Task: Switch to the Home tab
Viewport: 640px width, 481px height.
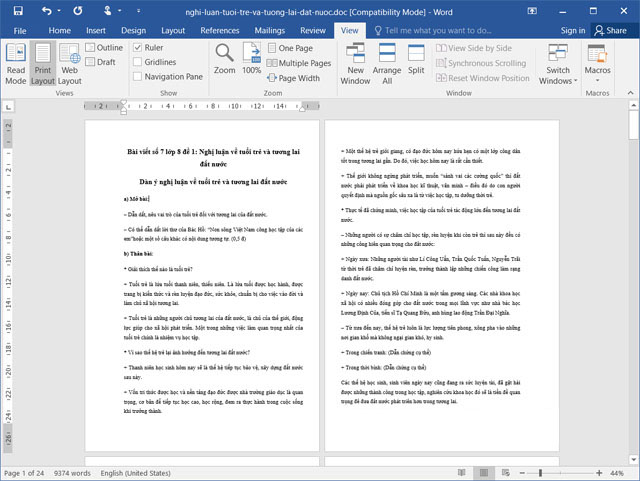Action: pos(60,31)
